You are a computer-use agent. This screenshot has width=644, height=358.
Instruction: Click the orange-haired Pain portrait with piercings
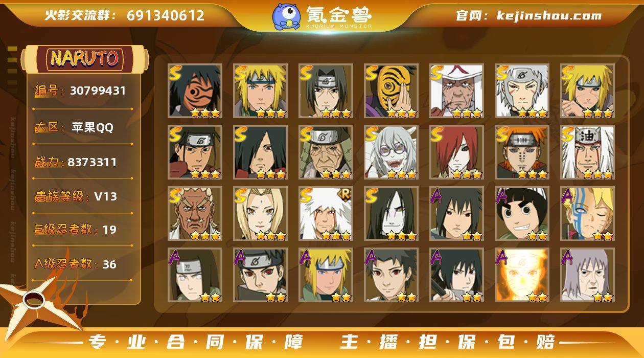click(522, 152)
